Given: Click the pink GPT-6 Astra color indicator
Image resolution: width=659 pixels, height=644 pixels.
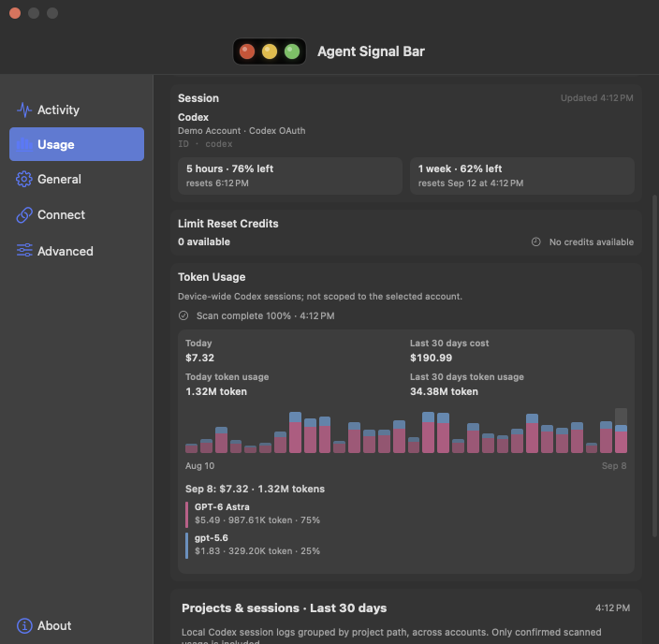Looking at the screenshot, I should 186,515.
